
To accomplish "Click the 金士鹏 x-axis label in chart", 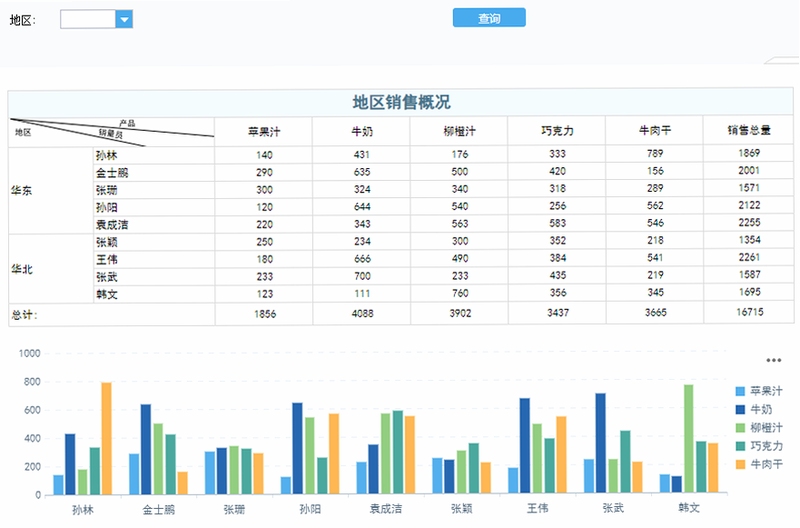I will 158,509.
